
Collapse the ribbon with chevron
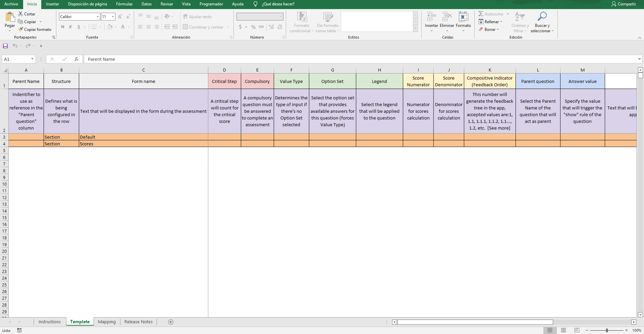pyautogui.click(x=639, y=38)
